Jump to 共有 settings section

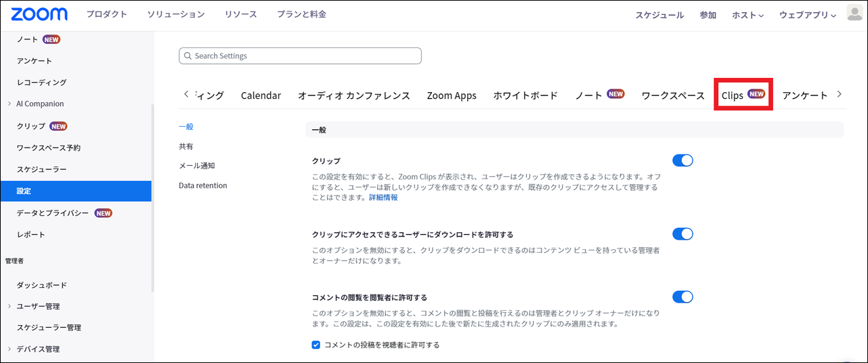(x=186, y=146)
